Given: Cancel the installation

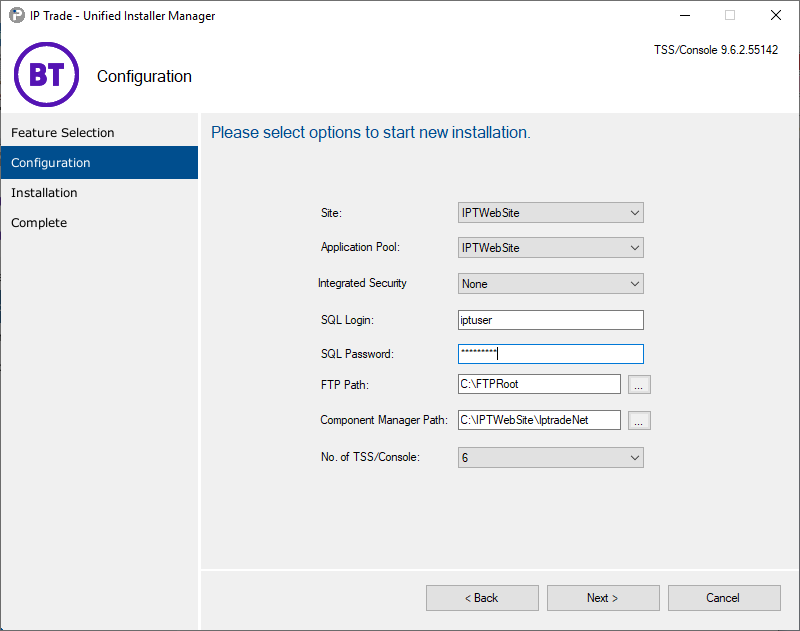Looking at the screenshot, I should point(723,597).
